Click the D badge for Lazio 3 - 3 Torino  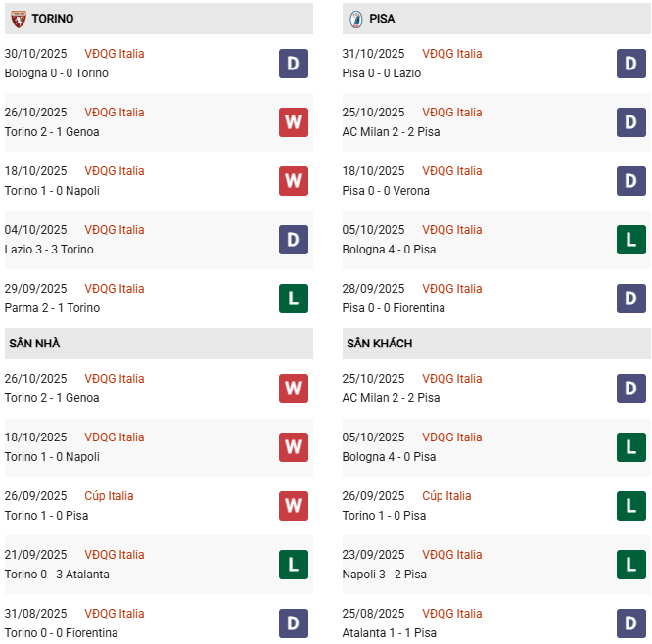pos(293,240)
